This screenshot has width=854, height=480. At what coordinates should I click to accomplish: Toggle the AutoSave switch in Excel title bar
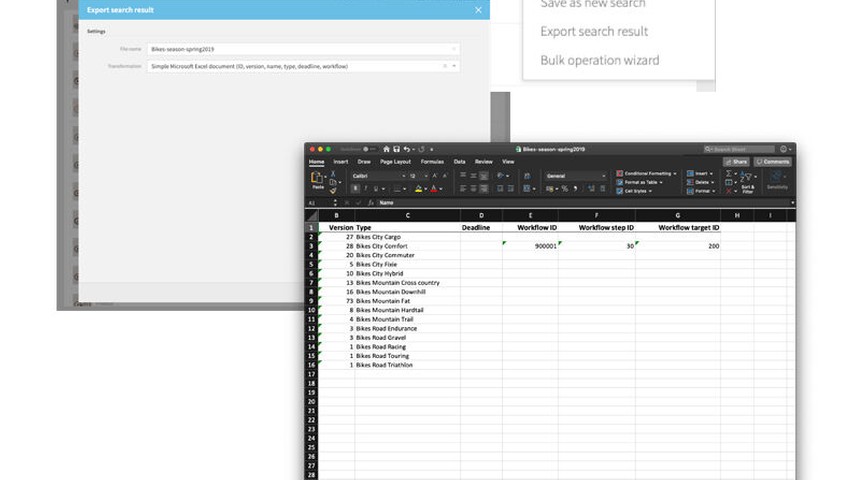tap(369, 149)
